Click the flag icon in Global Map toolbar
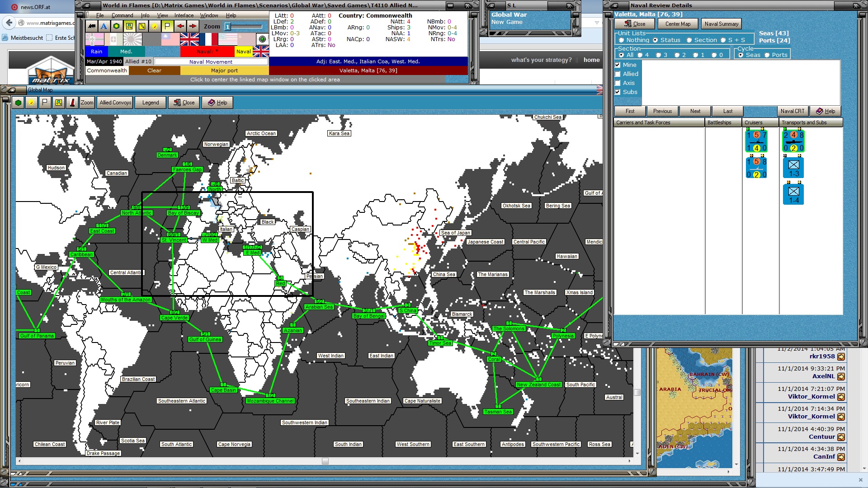The width and height of the screenshot is (868, 488). pos(45,103)
